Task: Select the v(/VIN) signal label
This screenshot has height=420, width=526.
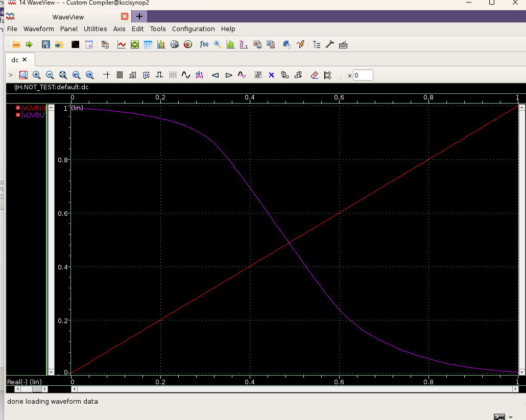Action: click(x=34, y=108)
